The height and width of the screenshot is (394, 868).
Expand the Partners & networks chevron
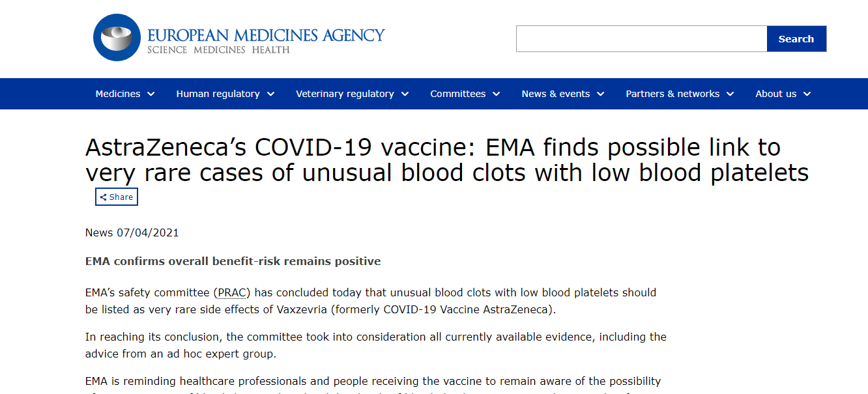731,94
